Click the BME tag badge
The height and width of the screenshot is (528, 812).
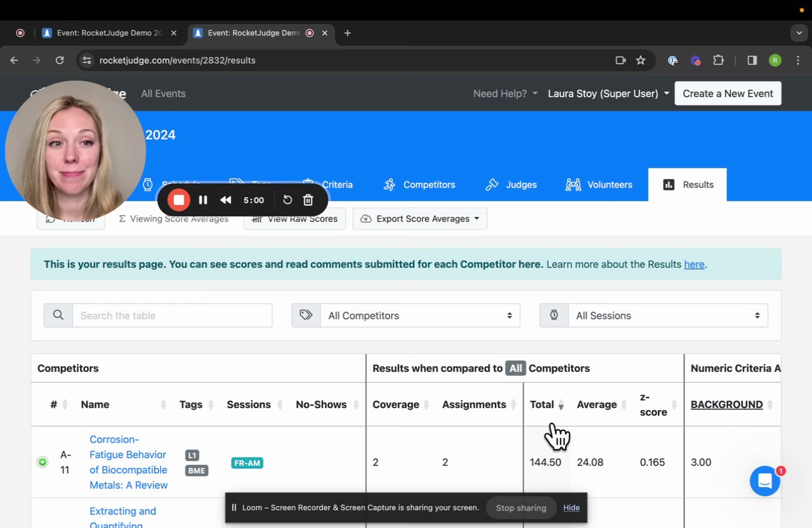click(x=196, y=470)
